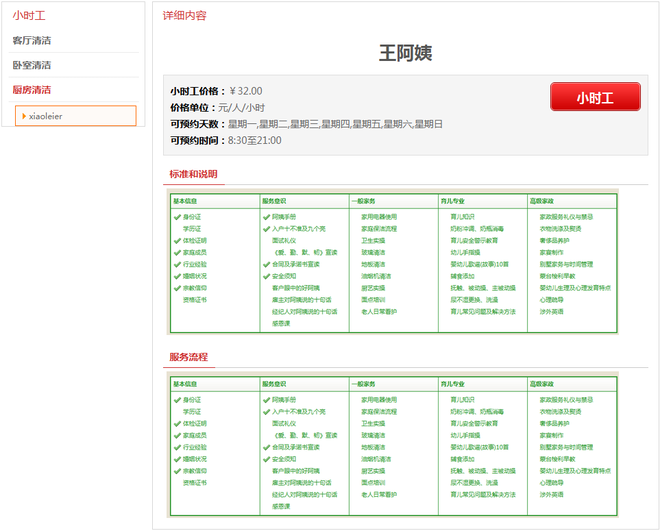Click the 小时工 sidebar heading
Image resolution: width=660 pixels, height=531 pixels.
pyautogui.click(x=29, y=16)
